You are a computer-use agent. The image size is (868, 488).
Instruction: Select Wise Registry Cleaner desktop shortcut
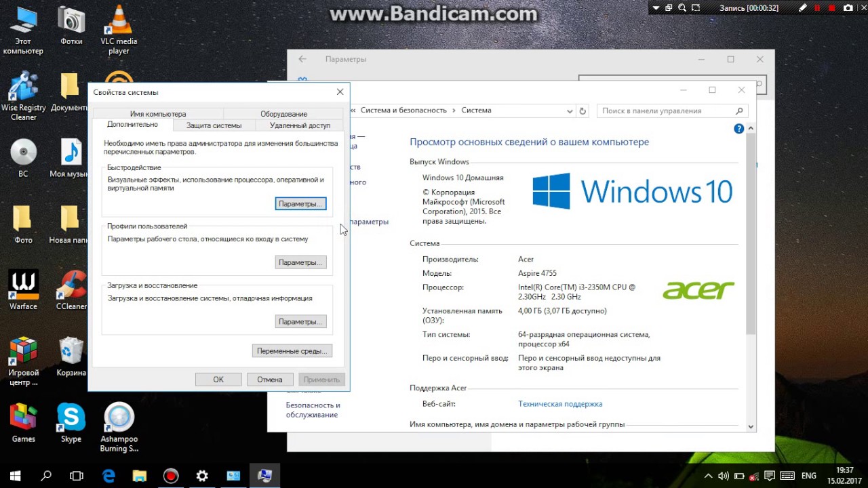[x=24, y=96]
